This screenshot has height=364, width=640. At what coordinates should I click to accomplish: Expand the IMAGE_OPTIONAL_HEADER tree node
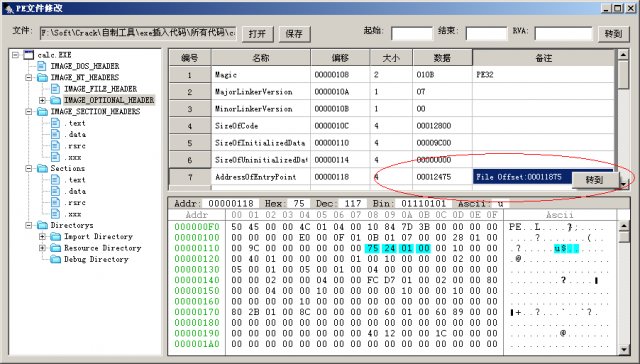(42, 100)
